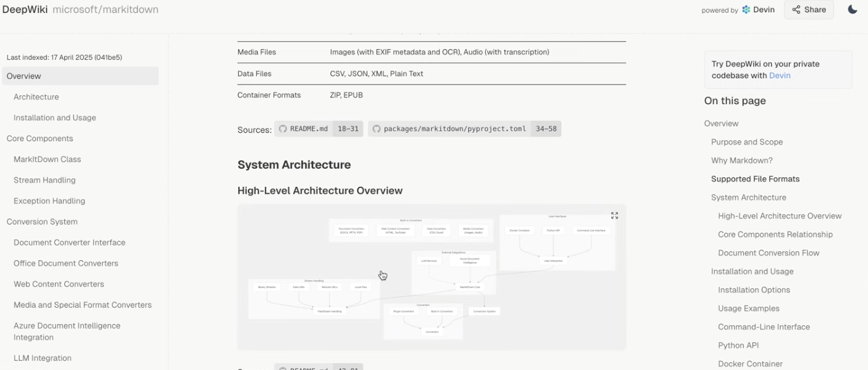Jump to Core Components Relationship section
868x370 pixels.
pos(775,234)
